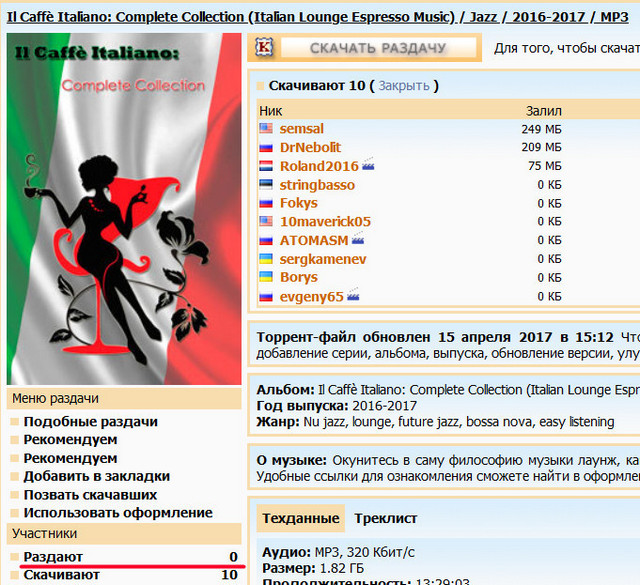Open user evgeny65 profile
This screenshot has width=640, height=585.
pos(311,297)
